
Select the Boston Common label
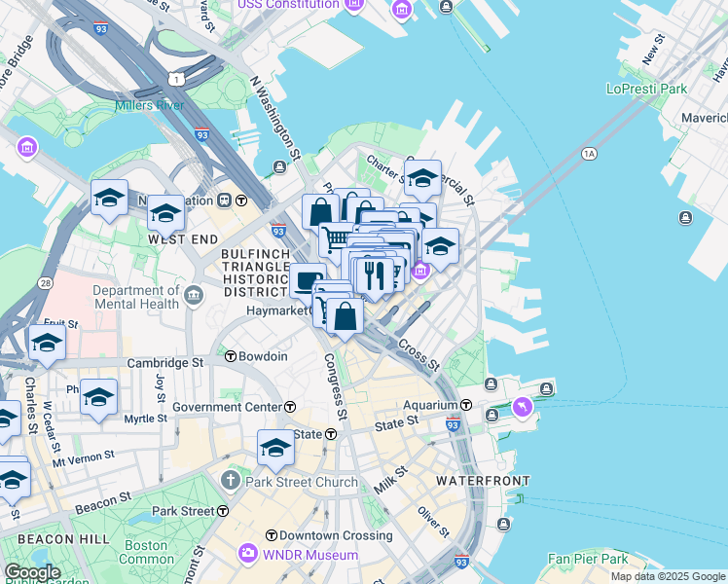(146, 552)
